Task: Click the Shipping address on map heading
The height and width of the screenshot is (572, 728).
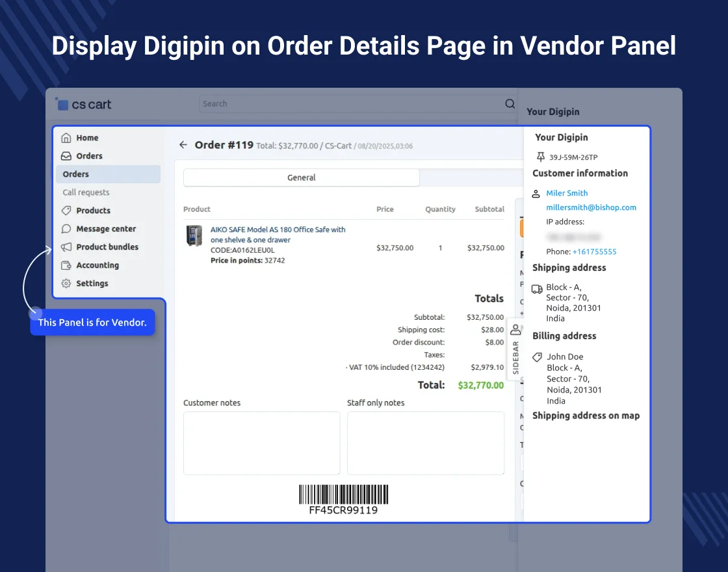Action: tap(586, 415)
